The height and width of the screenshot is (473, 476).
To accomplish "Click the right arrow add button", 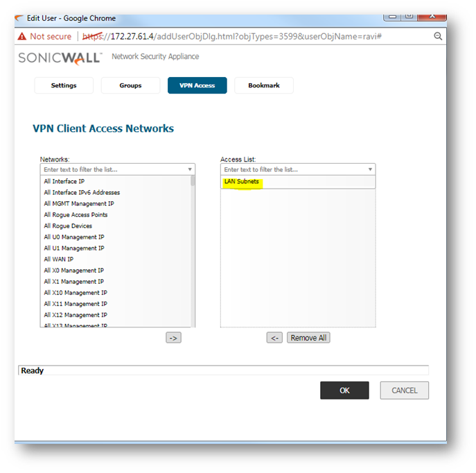I will pyautogui.click(x=173, y=338).
